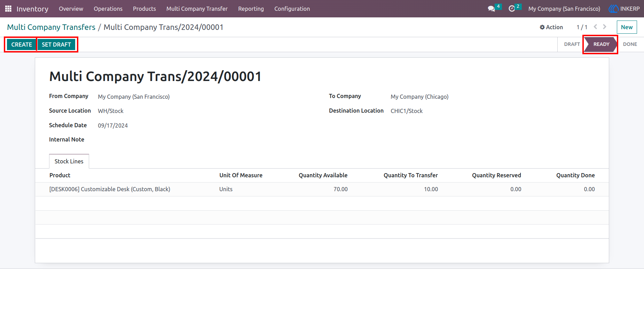Open the Configuration menu
Viewport: 644px width, 324px height.
[x=292, y=9]
